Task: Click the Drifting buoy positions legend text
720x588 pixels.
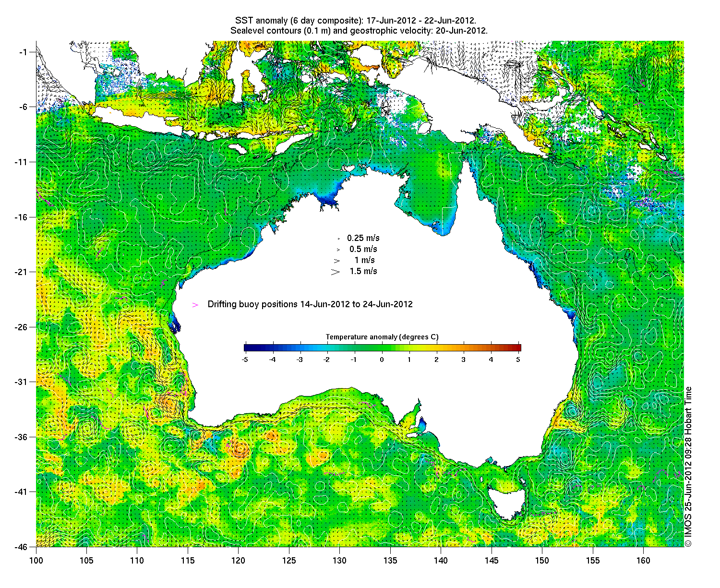Action: [x=310, y=304]
